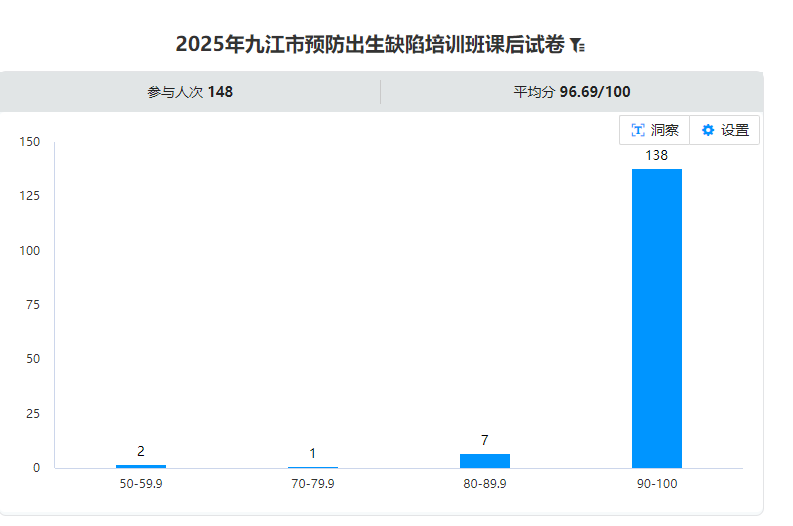Click the small 50-59.9 score bar
Screen dimensions: 793x526
tap(141, 466)
